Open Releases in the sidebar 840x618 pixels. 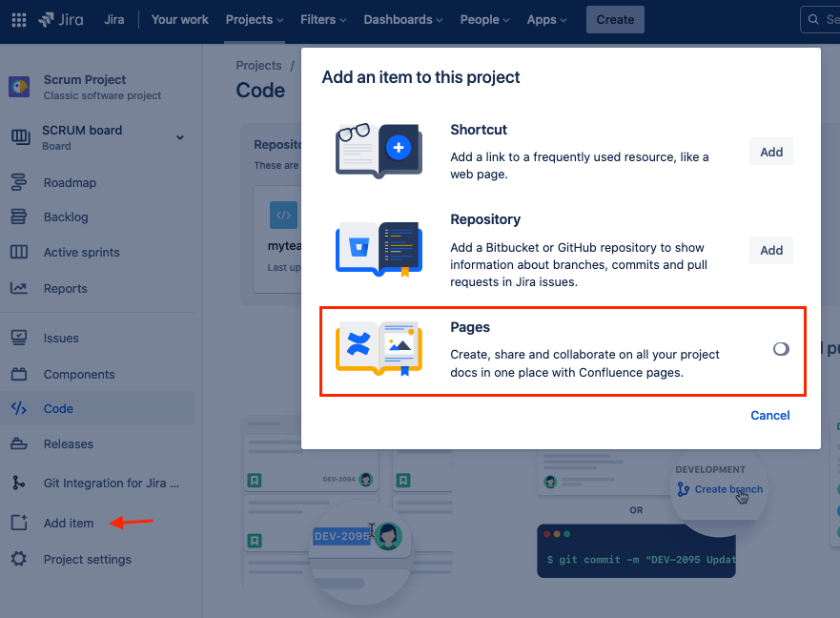pos(69,444)
